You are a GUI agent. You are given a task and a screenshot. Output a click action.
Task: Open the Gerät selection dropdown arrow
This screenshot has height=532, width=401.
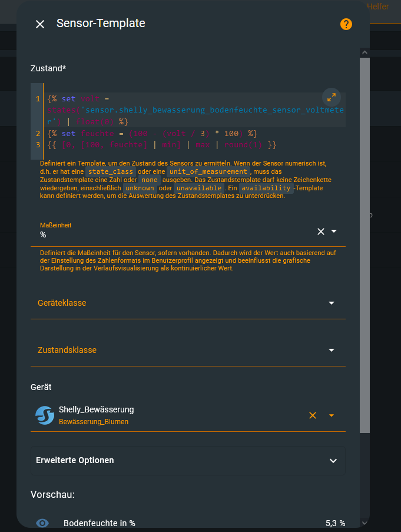[332, 415]
